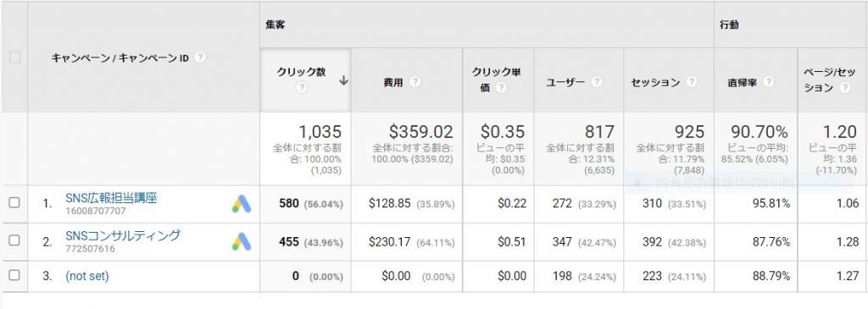
Task: Sort by セッション column header
Action: (x=655, y=82)
